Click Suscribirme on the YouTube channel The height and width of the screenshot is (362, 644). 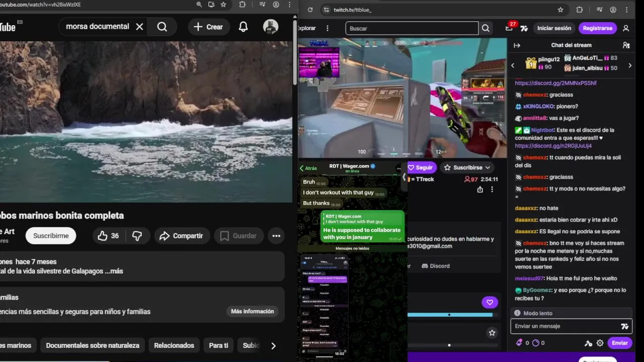pos(51,236)
